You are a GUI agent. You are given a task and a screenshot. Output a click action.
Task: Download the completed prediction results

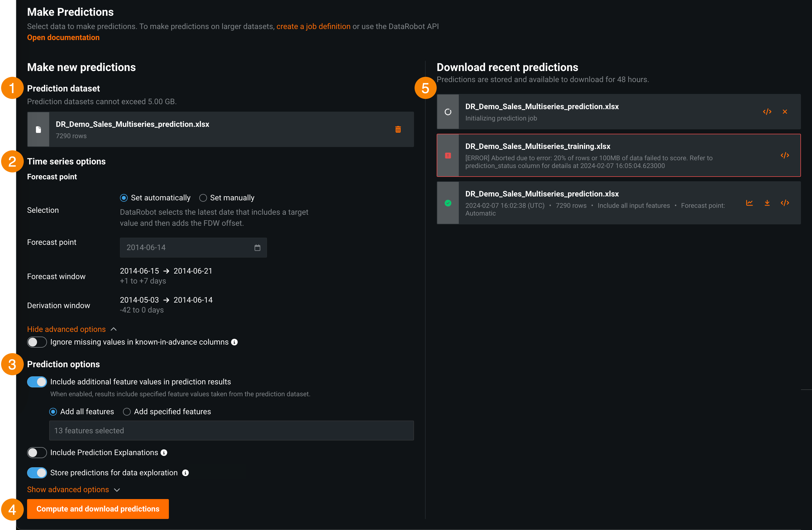pyautogui.click(x=767, y=203)
